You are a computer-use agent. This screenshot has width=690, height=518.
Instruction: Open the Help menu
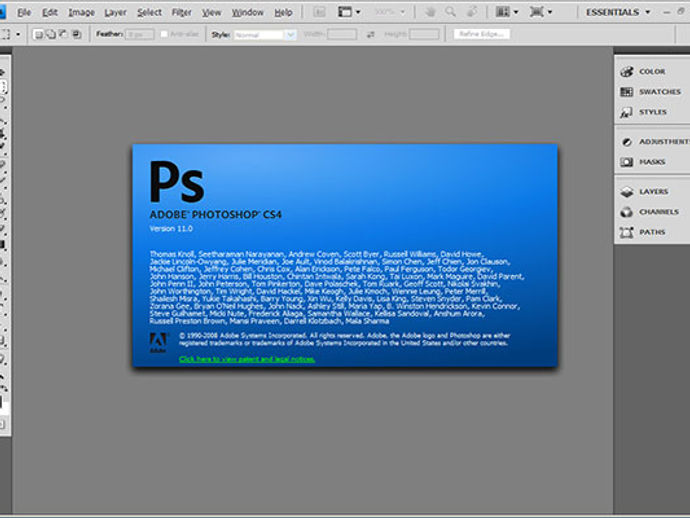[283, 12]
